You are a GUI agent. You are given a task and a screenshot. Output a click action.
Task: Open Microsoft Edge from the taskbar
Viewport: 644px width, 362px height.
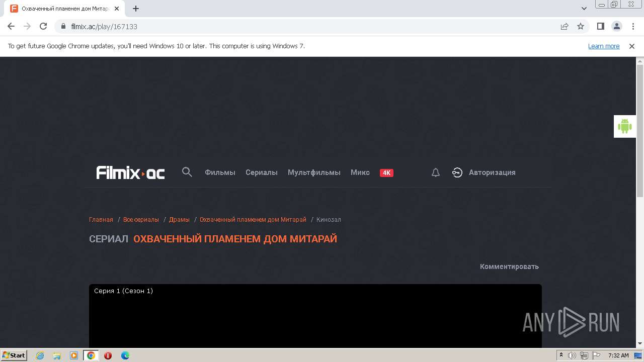coord(125,355)
